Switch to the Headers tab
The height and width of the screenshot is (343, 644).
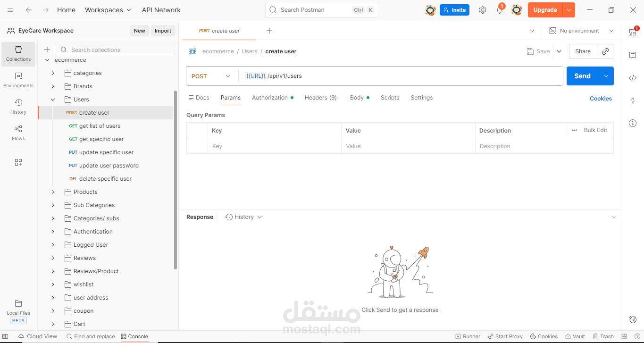point(320,98)
